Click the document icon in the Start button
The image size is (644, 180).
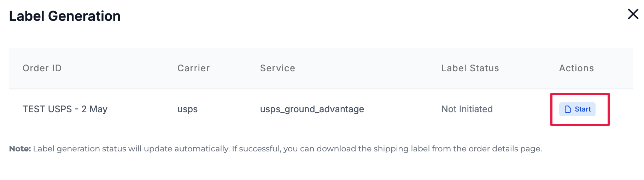568,109
